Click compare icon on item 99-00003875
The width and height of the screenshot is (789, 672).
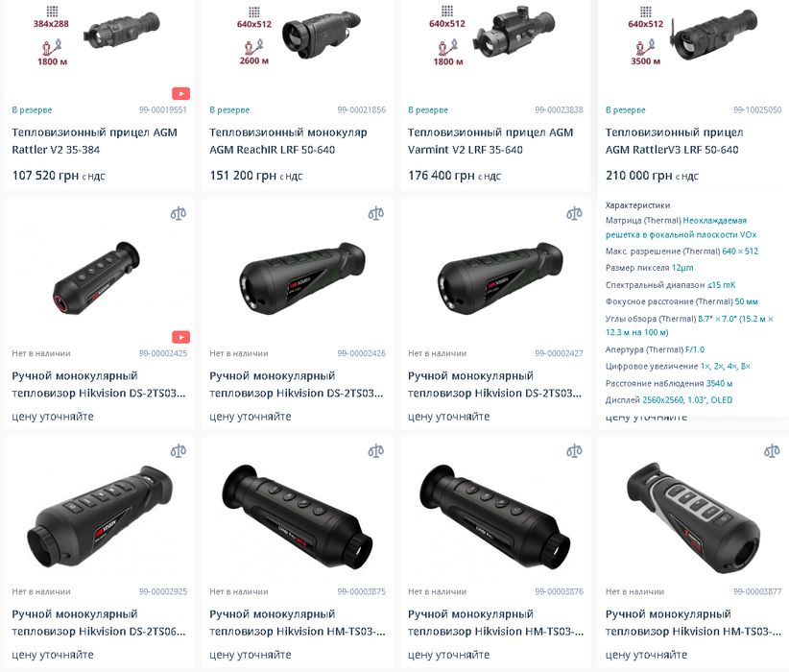tap(376, 450)
